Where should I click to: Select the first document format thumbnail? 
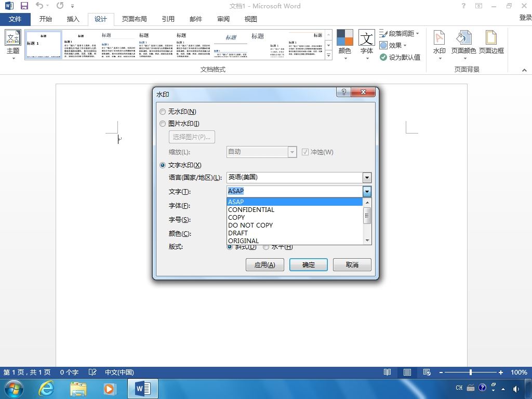click(44, 45)
